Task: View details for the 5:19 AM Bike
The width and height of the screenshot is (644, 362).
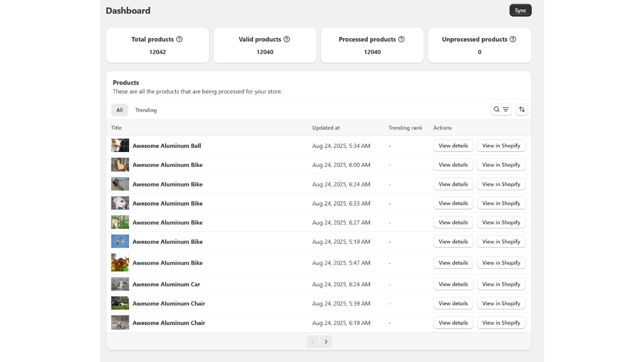Action: click(453, 242)
